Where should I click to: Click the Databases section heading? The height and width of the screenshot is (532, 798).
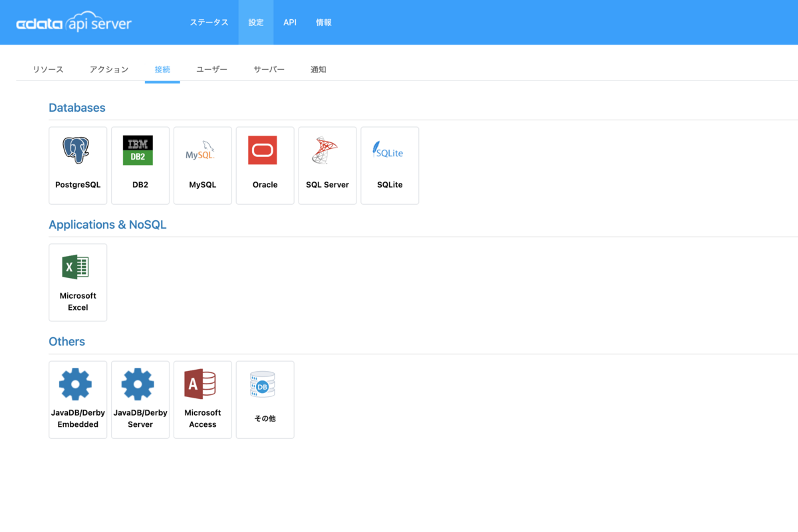click(77, 108)
